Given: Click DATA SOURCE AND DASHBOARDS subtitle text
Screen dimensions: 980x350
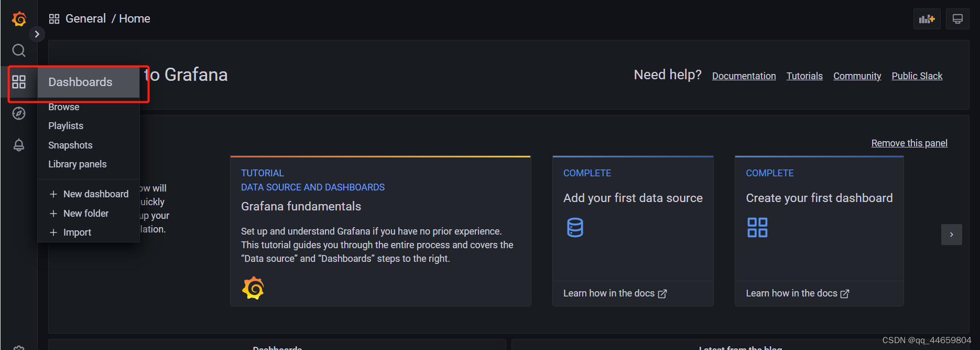Looking at the screenshot, I should [x=313, y=187].
